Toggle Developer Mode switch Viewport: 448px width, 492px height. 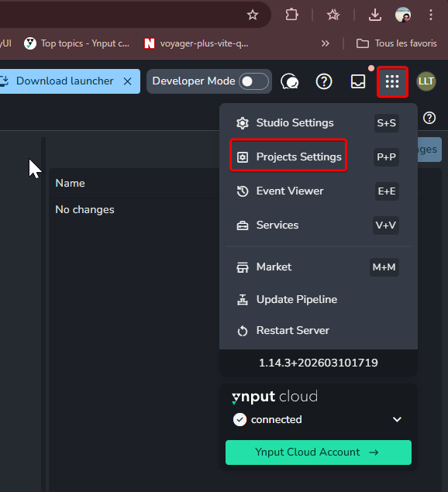point(253,81)
